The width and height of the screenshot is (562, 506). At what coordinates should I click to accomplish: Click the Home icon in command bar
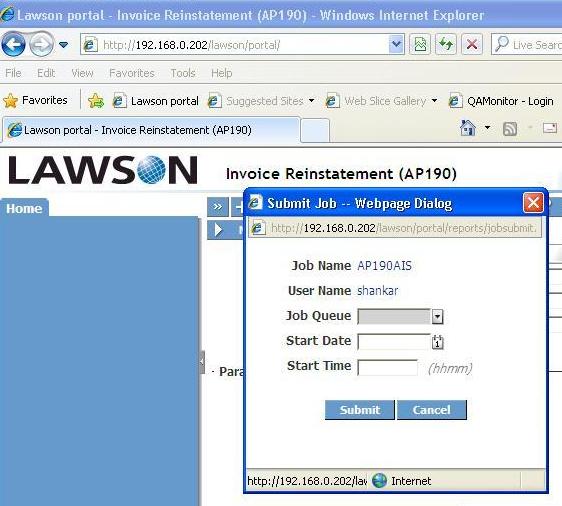pos(468,128)
